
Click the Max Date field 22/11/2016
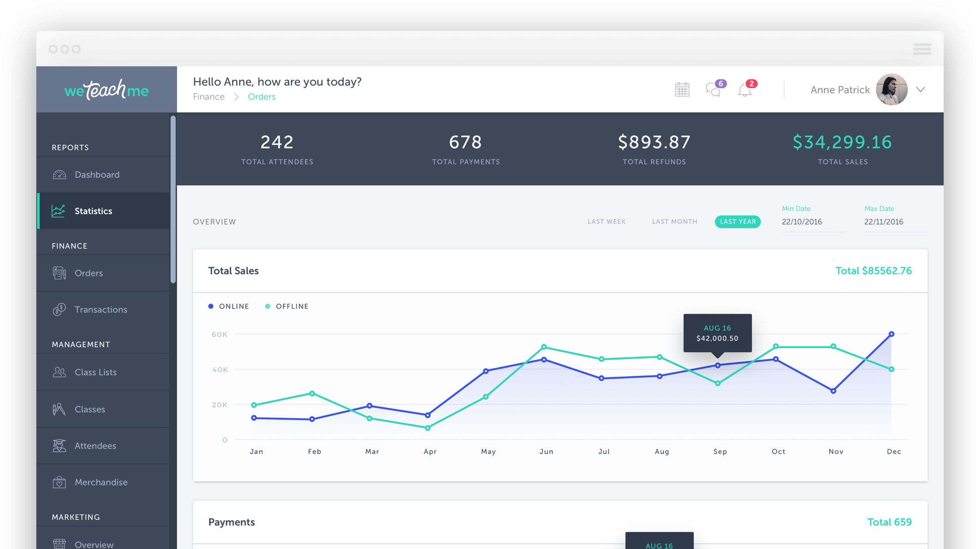click(x=896, y=222)
